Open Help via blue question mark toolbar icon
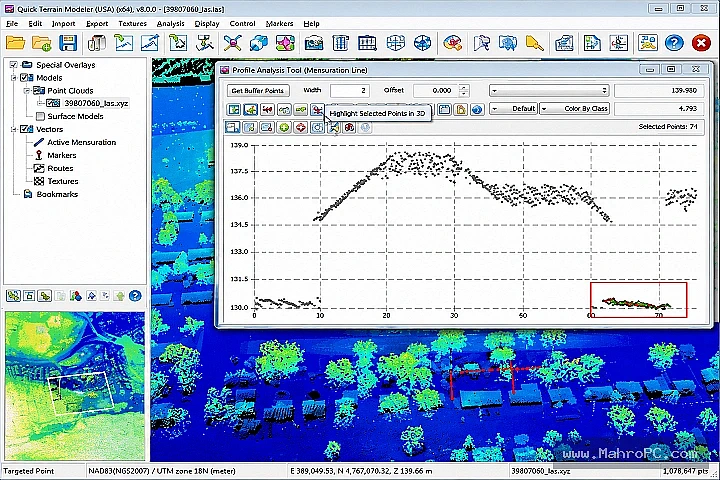720x480 pixels. [x=674, y=43]
